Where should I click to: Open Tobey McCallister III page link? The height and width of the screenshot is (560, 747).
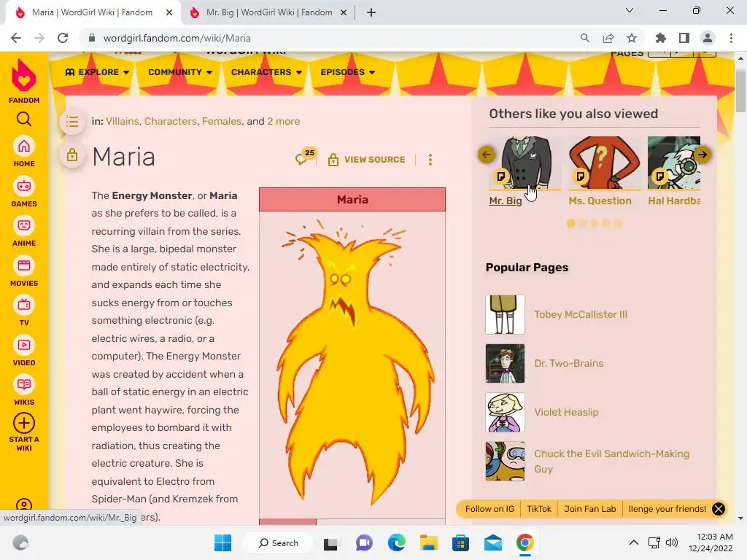[x=580, y=314]
